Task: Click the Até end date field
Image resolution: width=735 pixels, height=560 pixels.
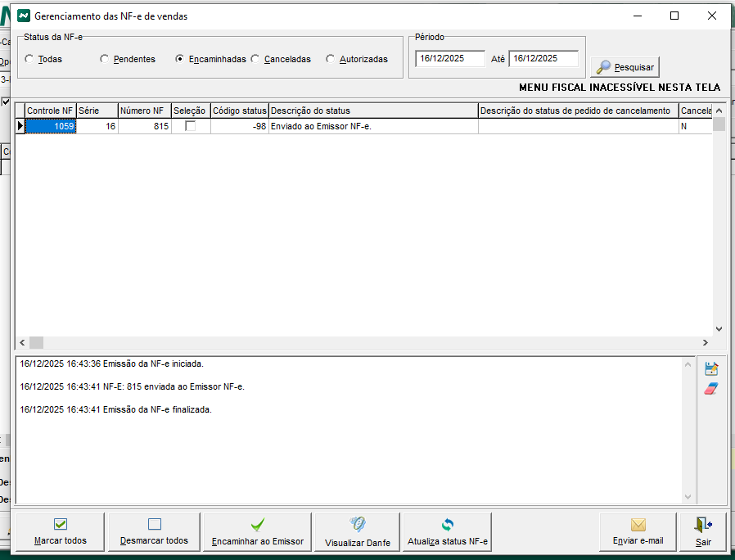Action: click(543, 59)
